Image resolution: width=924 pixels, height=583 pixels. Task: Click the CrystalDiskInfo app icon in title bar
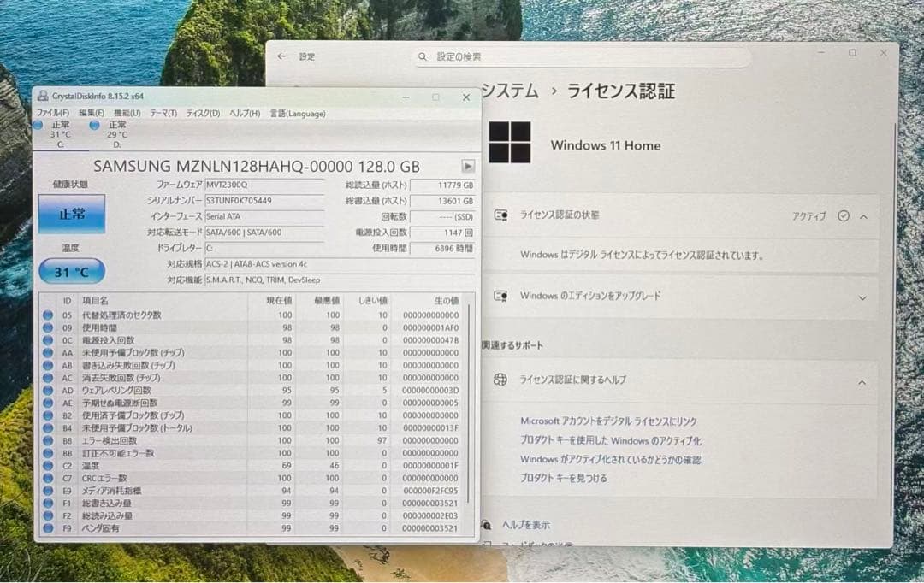[x=43, y=97]
